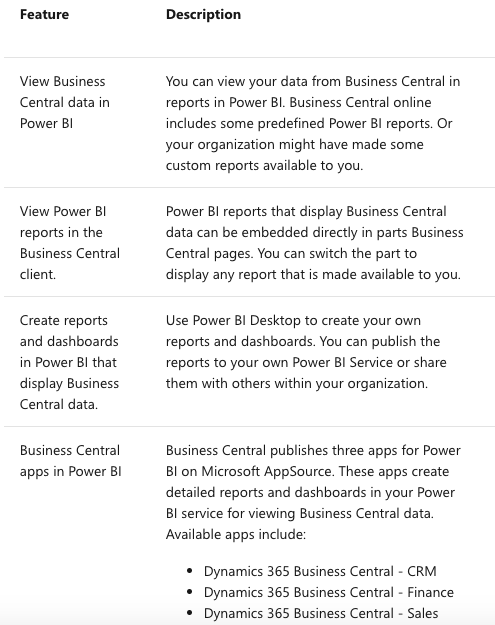
Task: Click the Dynamics 365 Business Central - Finance item
Action: (x=329, y=592)
